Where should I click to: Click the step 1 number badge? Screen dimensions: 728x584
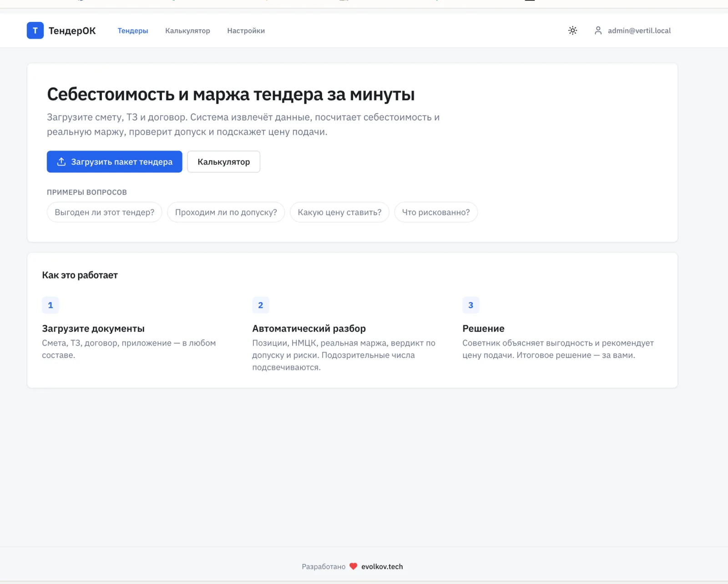51,305
